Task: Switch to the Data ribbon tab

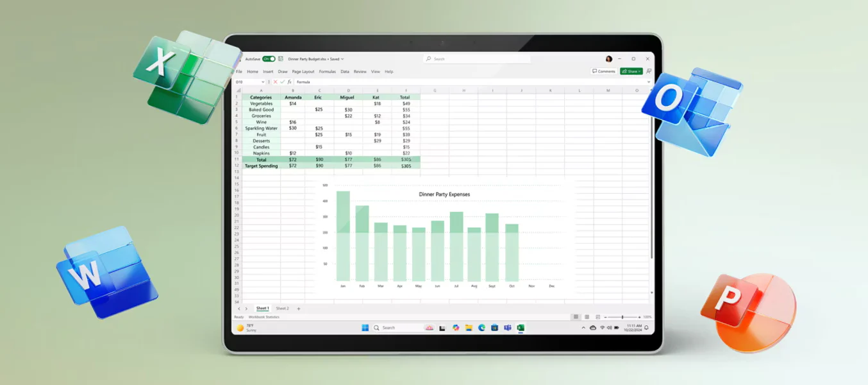Action: click(345, 72)
